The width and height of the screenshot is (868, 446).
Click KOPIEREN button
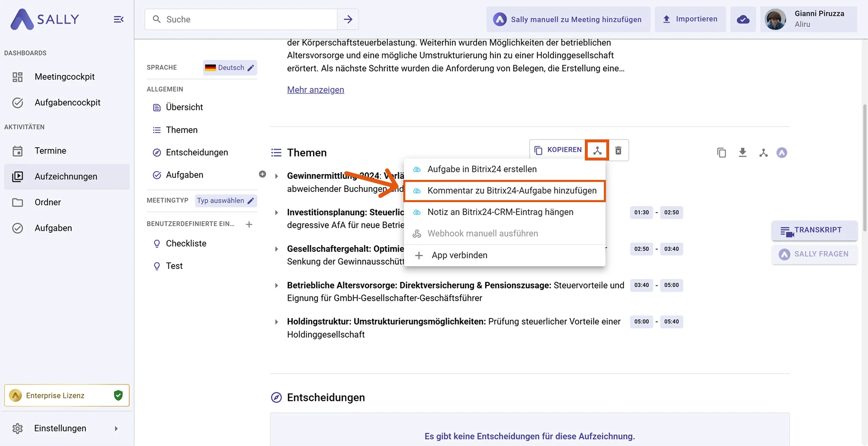(x=558, y=150)
